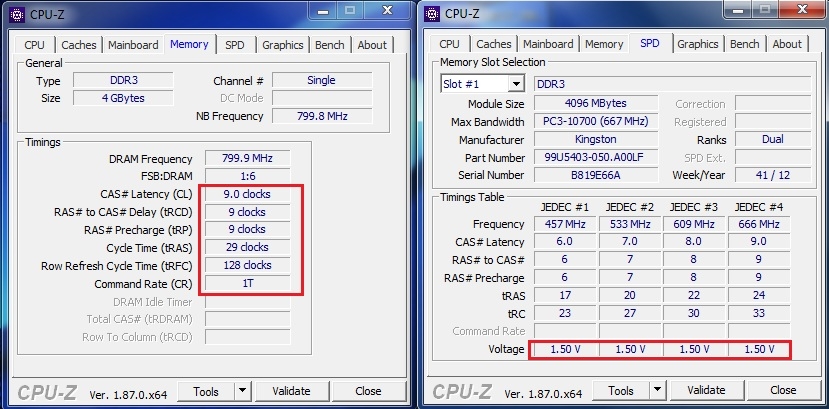Click Max Bandwidth PC3-10700 (667 MHz) value
The height and width of the screenshot is (409, 829).
(596, 122)
